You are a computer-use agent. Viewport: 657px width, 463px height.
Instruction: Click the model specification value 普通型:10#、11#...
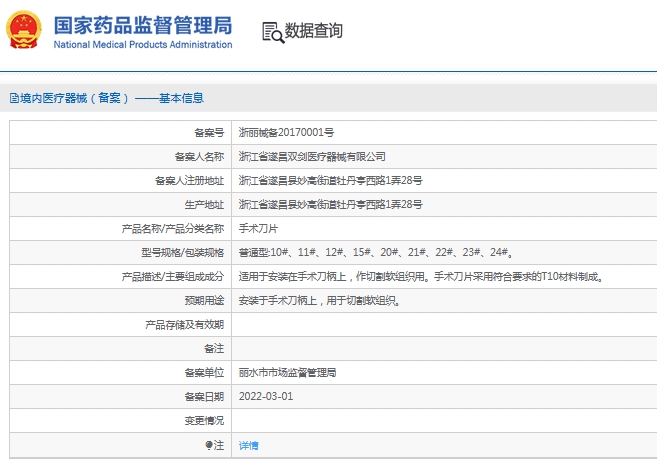376,253
